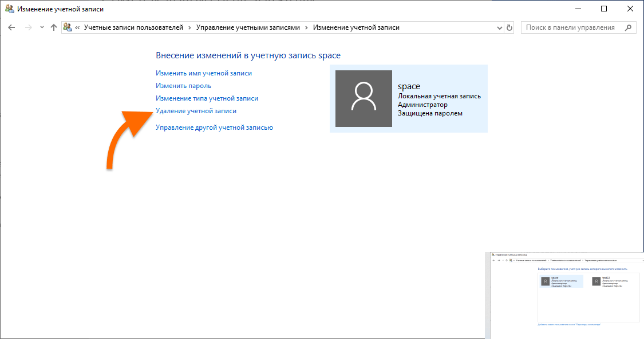Click the 'Защищена паролем' text
This screenshot has height=339, width=644.
click(x=430, y=113)
